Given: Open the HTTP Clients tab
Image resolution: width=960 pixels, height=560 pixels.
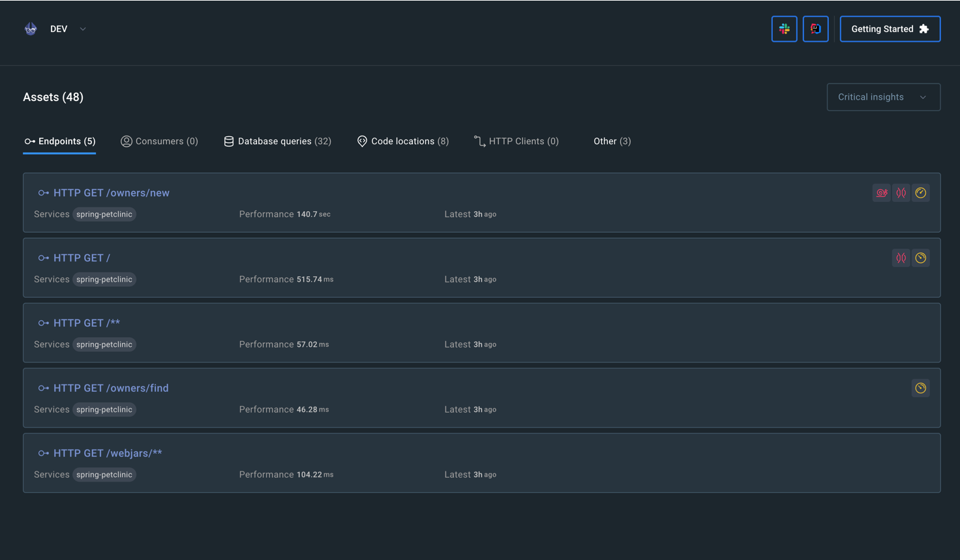Looking at the screenshot, I should 517,141.
